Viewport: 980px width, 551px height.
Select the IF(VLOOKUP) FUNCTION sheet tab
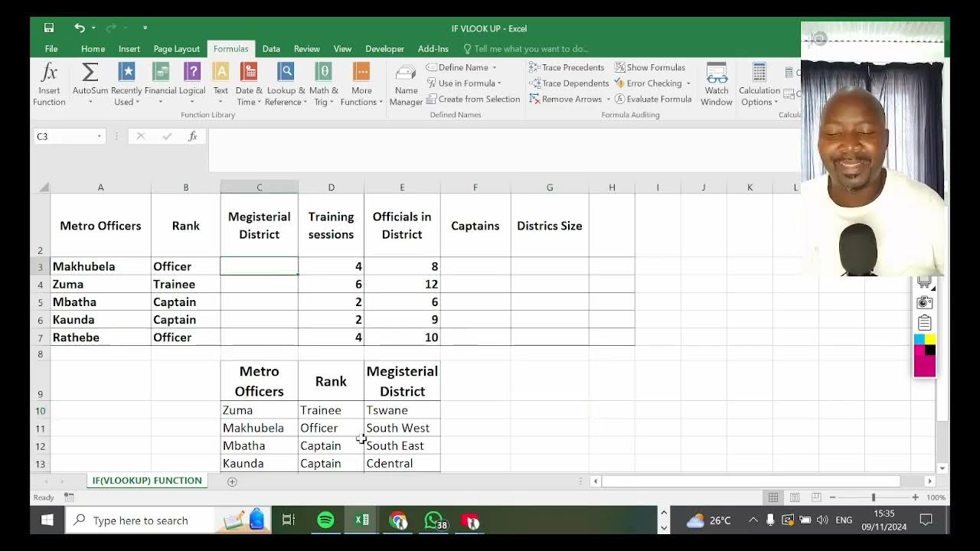(147, 481)
